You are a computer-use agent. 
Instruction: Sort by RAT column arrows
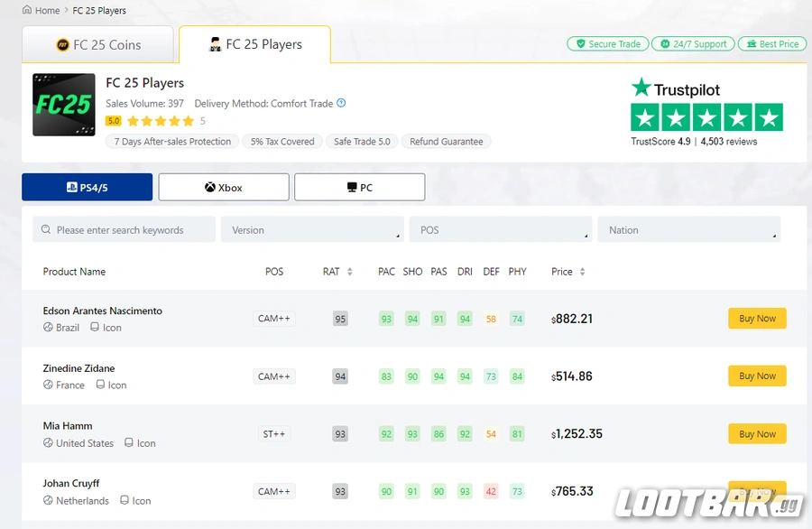tap(349, 272)
